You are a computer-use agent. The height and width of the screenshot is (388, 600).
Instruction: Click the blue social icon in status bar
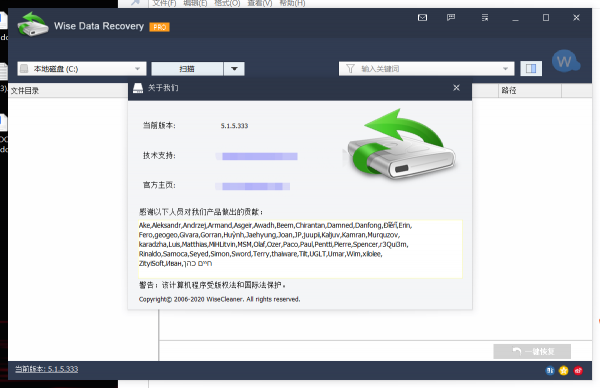pyautogui.click(x=549, y=370)
